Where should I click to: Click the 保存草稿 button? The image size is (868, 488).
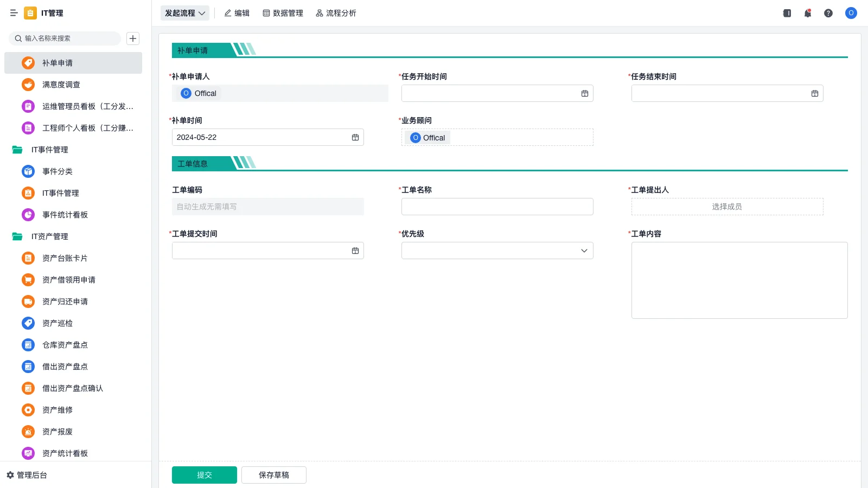[274, 475]
